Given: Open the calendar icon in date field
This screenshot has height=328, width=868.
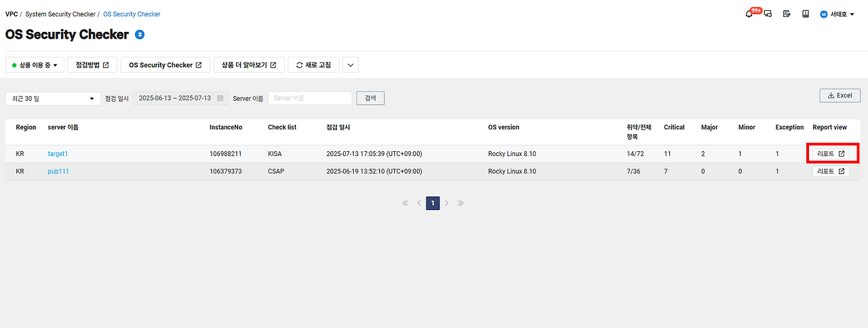Looking at the screenshot, I should tap(220, 98).
